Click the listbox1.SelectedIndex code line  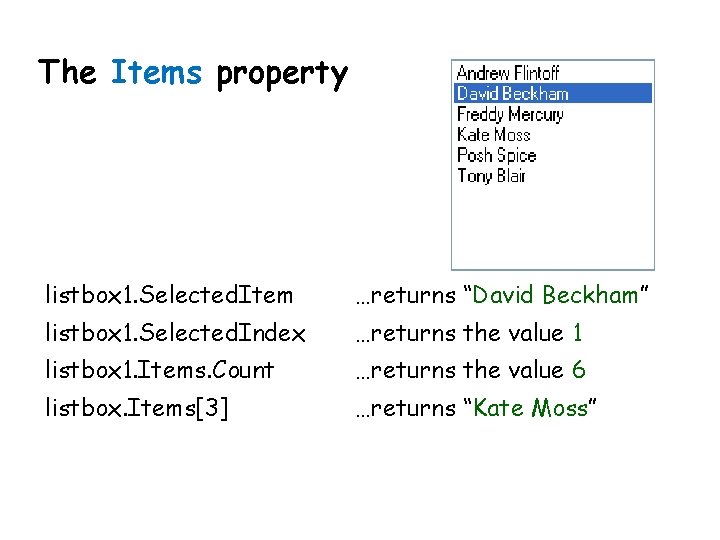(175, 332)
